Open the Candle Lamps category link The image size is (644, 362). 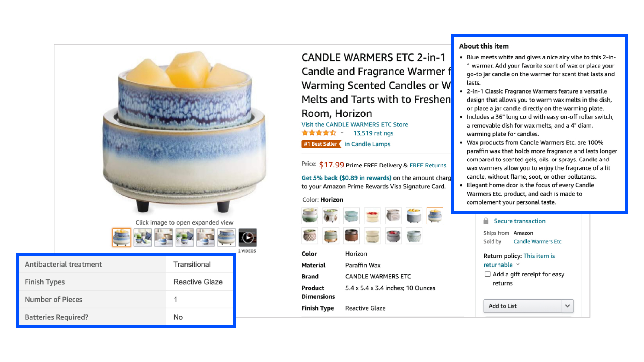[x=367, y=144]
